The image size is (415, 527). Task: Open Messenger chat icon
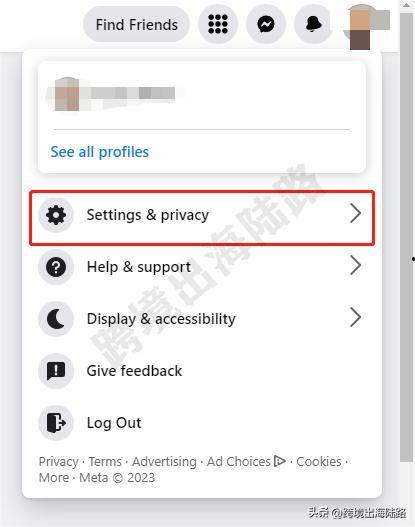click(x=266, y=24)
